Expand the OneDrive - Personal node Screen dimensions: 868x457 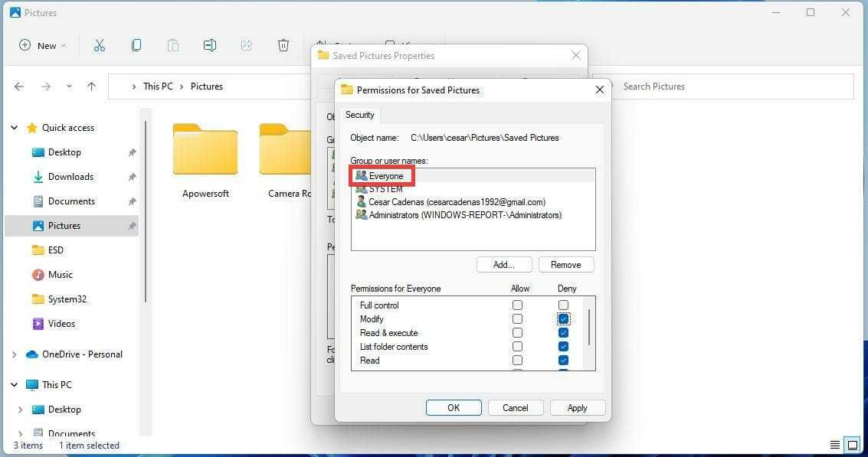(x=14, y=354)
